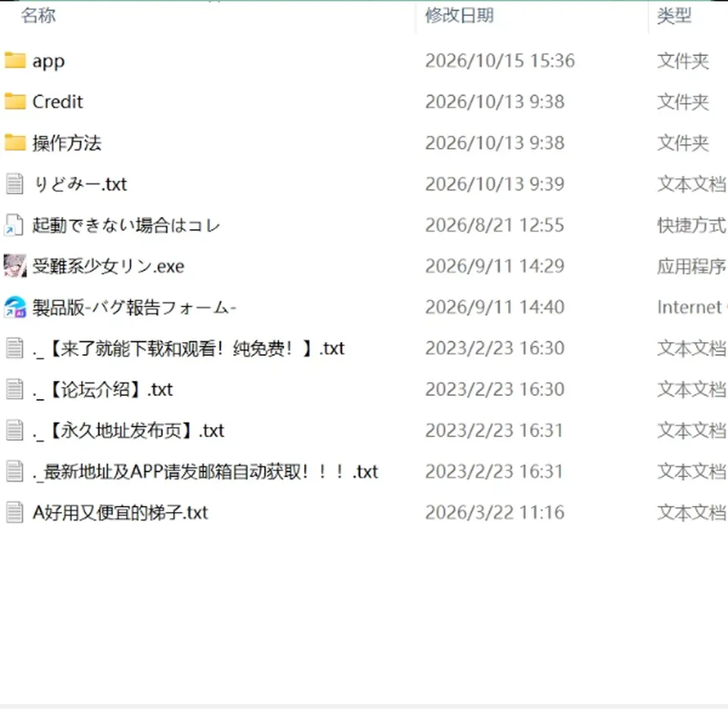Select the 起動できない場合はコレ shortcut icon
Image resolution: width=728 pixels, height=710 pixels.
point(14,225)
